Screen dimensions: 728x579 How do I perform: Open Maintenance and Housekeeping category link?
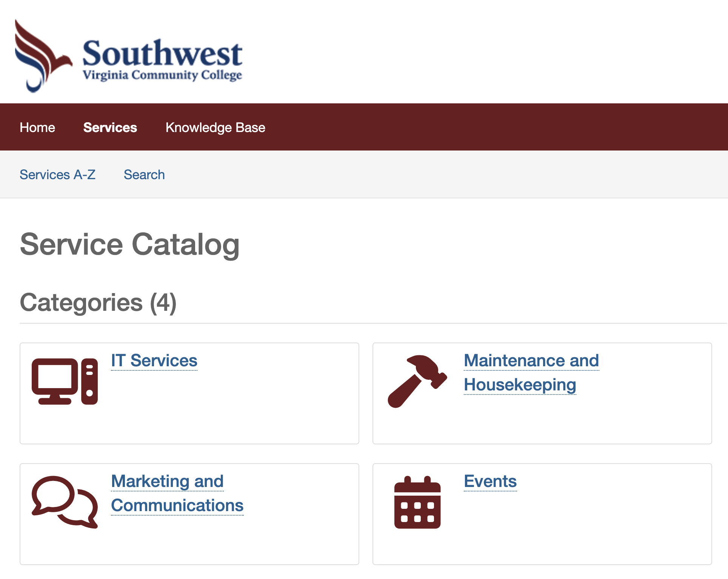pyautogui.click(x=531, y=373)
